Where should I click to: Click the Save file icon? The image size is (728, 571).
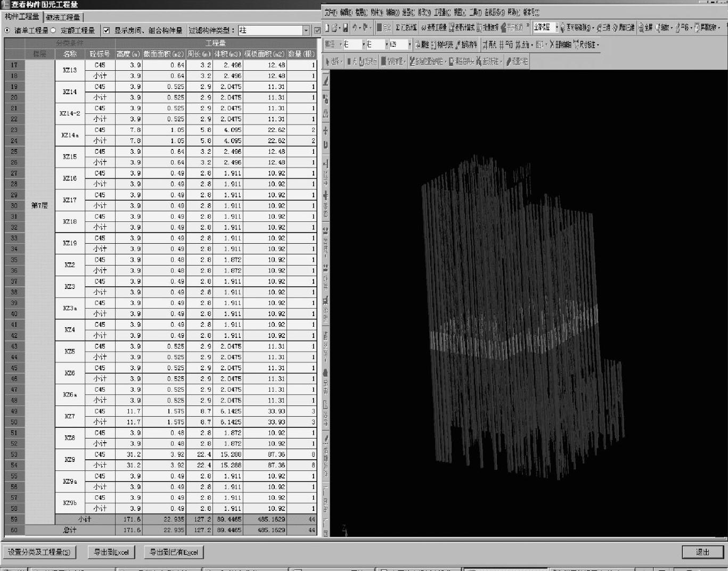coord(345,28)
